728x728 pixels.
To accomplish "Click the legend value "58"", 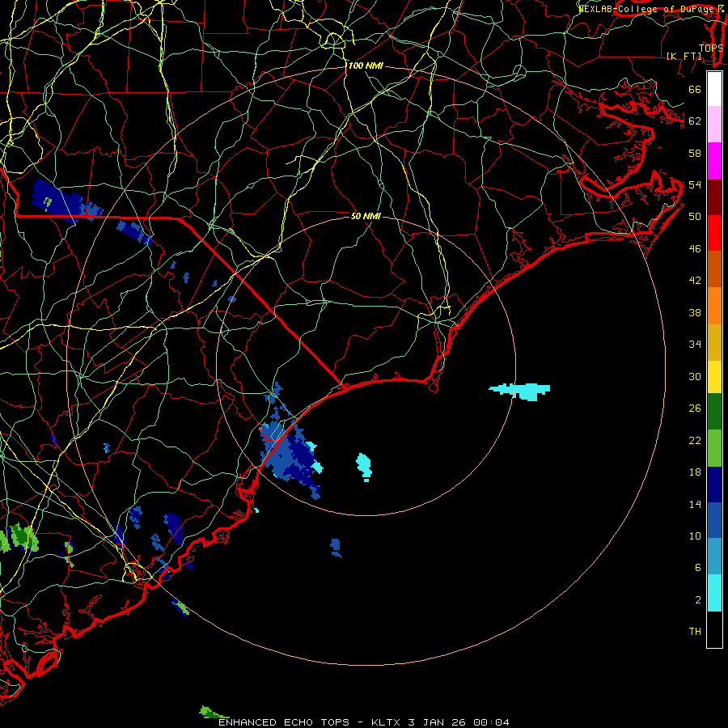I will [695, 153].
